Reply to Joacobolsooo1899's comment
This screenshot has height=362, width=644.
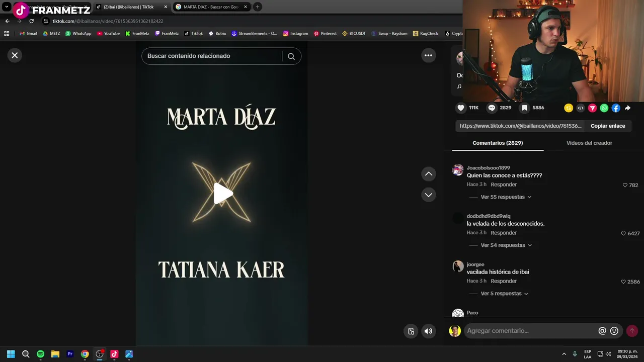(504, 185)
